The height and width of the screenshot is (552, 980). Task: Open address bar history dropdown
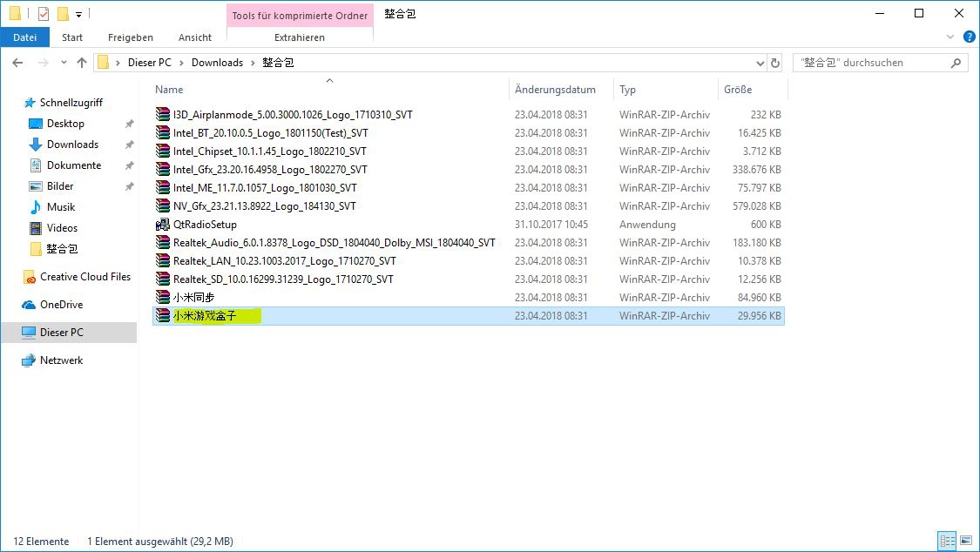pos(760,63)
